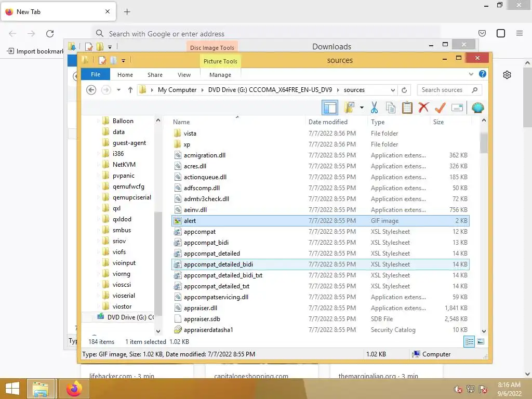Go forward in sources window

point(106,90)
